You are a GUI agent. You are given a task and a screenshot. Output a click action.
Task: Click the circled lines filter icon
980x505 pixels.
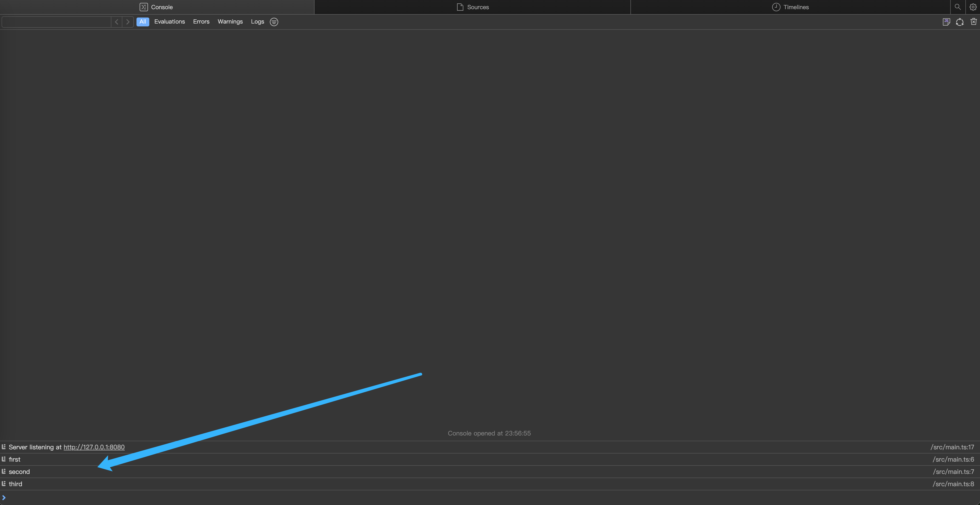(274, 22)
